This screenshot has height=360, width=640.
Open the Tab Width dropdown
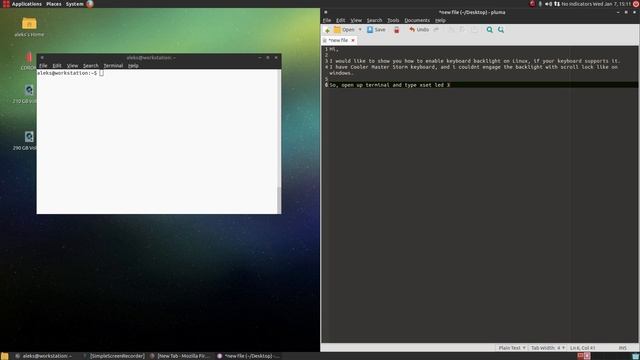pos(548,348)
